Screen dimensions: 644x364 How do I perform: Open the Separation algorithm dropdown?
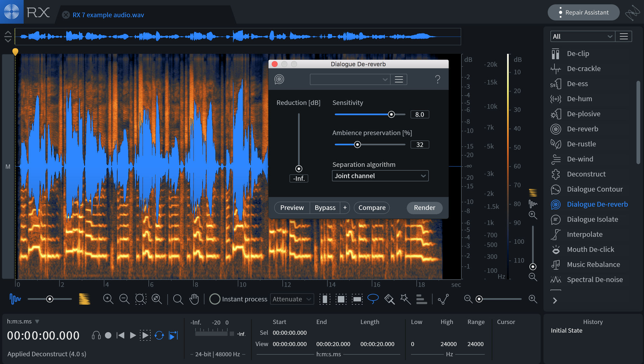[380, 176]
